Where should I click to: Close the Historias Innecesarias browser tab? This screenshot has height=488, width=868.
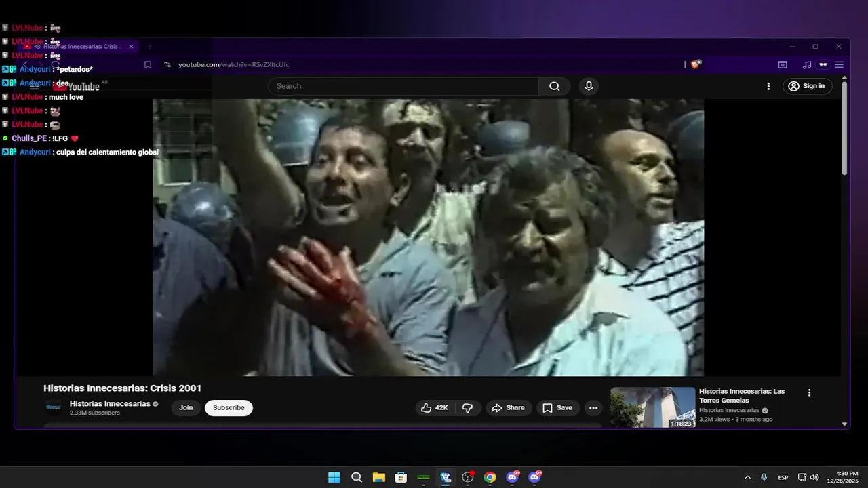tap(131, 47)
